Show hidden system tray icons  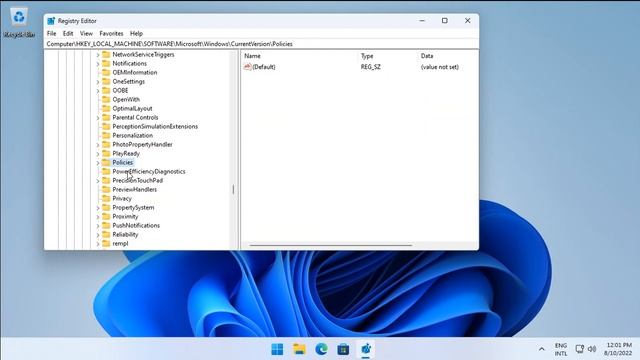tap(542, 349)
